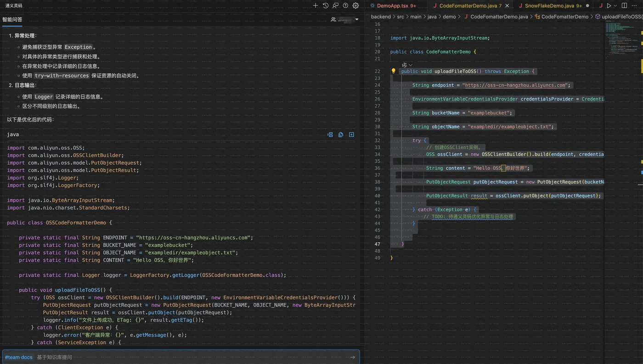This screenshot has height=364, width=643.
Task: Click OSSCodeFormatterDemo class name in chat code
Action: click(76, 223)
